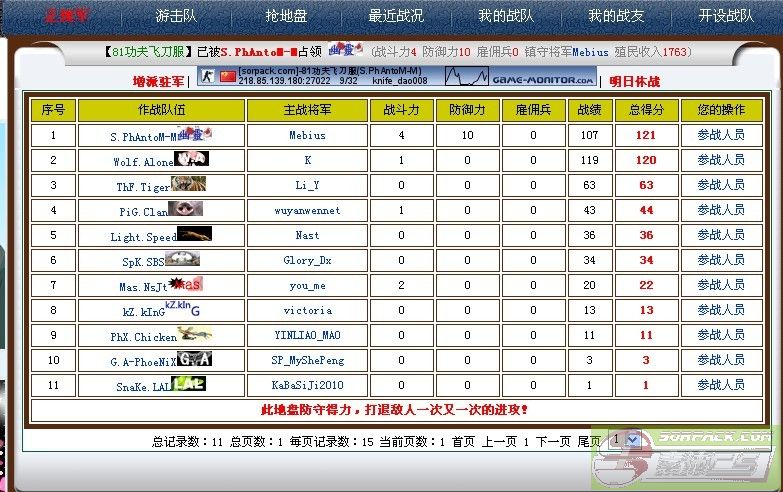Click the PiG.Clan pig nose icon

click(187, 208)
